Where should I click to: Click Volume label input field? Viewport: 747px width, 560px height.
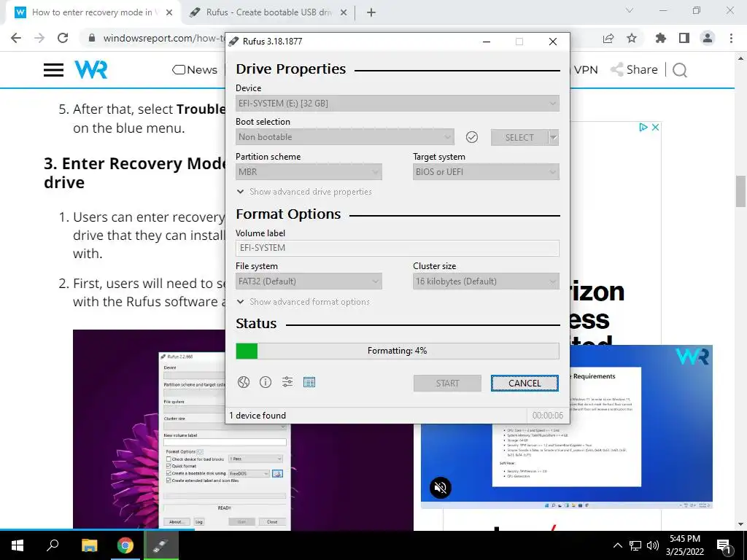[x=398, y=248]
